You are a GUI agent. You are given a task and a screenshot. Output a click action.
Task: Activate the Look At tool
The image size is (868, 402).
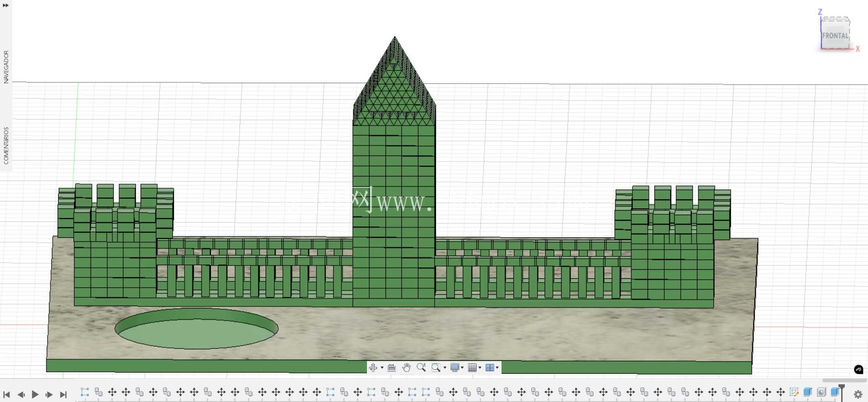391,367
